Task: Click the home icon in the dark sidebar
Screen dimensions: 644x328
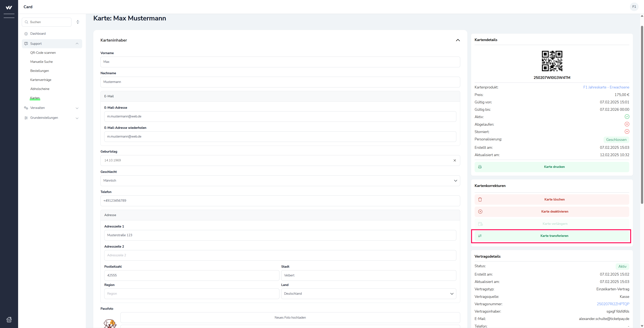Action: pos(9,319)
